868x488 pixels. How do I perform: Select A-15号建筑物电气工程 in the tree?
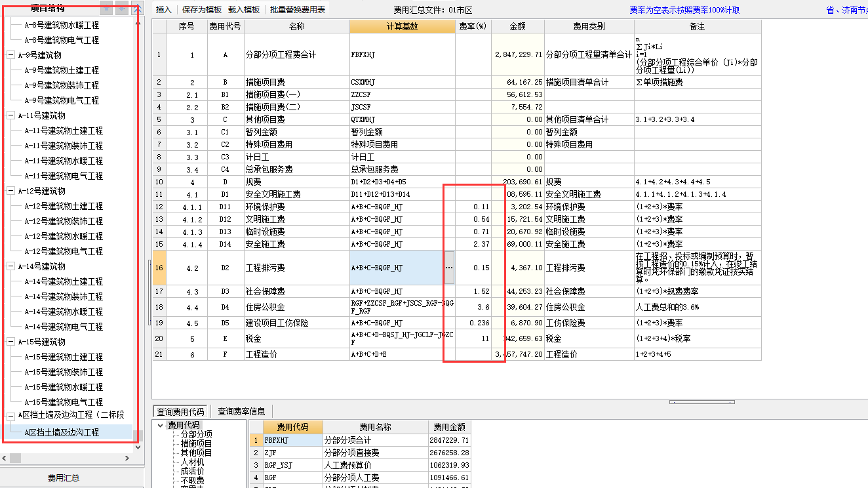(x=64, y=402)
